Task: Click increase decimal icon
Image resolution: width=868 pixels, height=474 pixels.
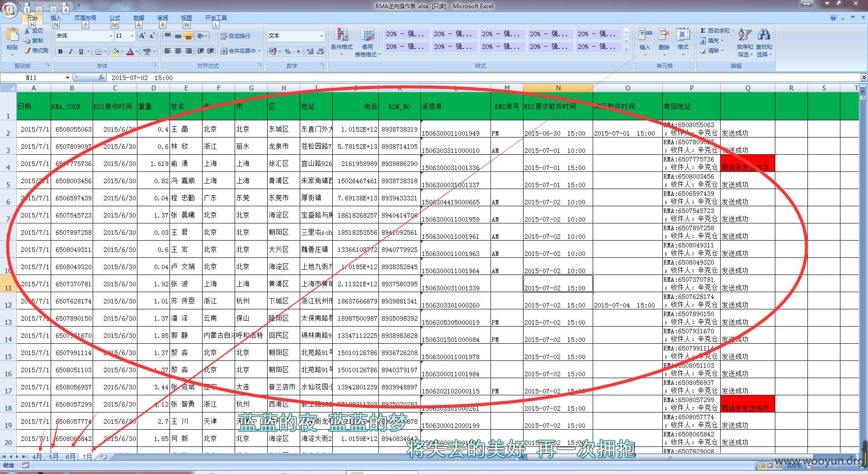Action: 310,52
